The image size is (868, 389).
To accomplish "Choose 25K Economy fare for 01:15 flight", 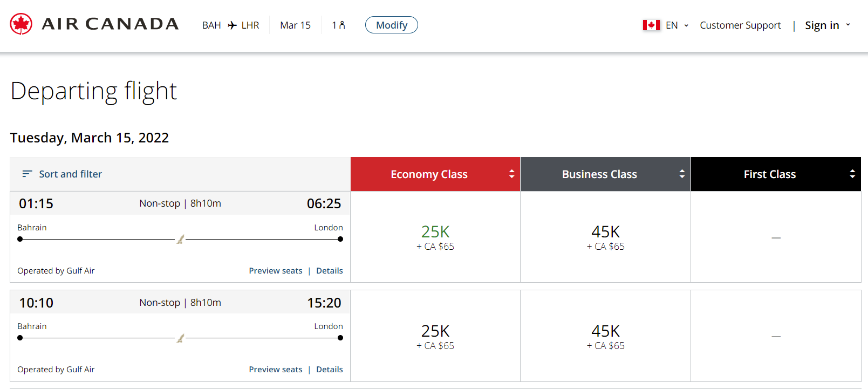I will [x=435, y=237].
